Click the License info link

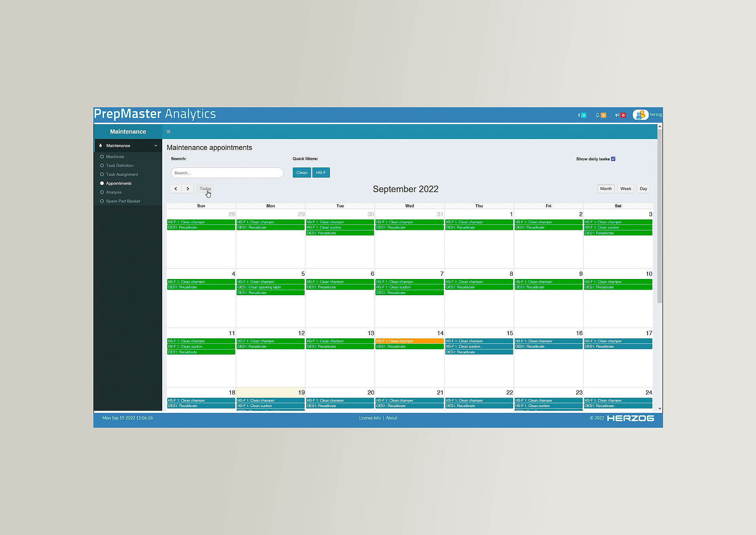point(369,418)
